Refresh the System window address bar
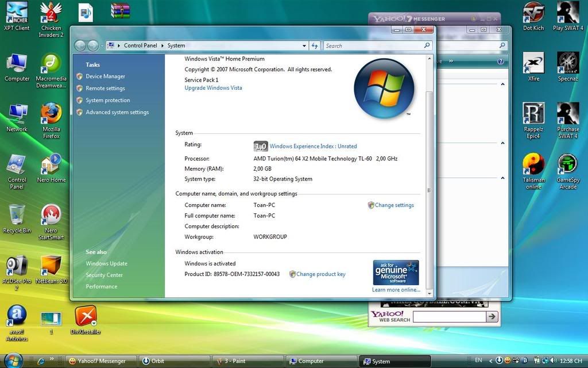 tap(315, 46)
